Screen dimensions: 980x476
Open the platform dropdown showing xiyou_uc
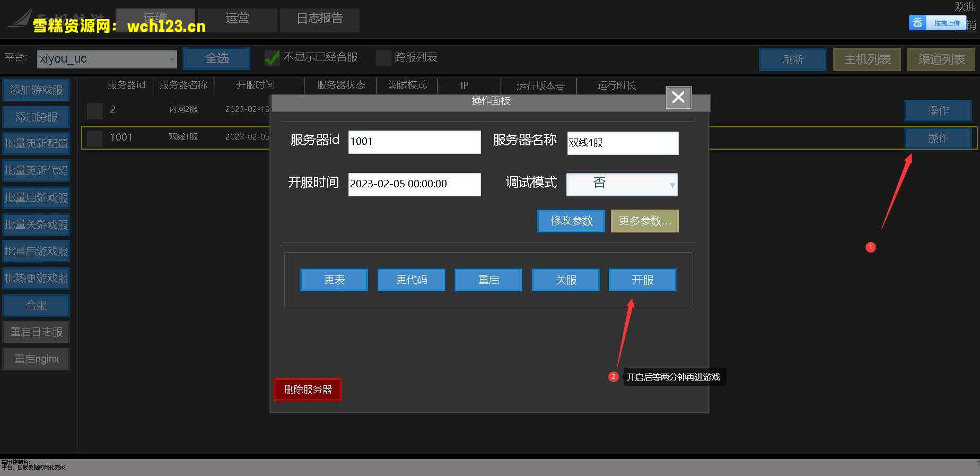[x=107, y=59]
